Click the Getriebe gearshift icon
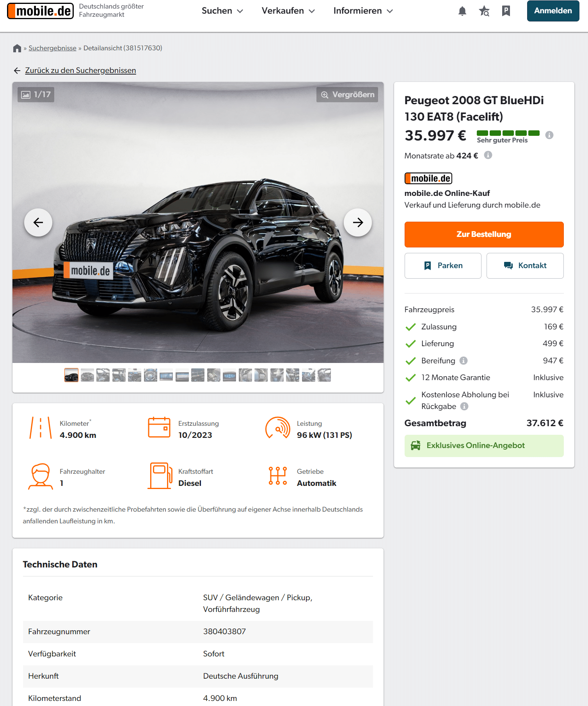The height and width of the screenshot is (706, 588). pyautogui.click(x=278, y=476)
